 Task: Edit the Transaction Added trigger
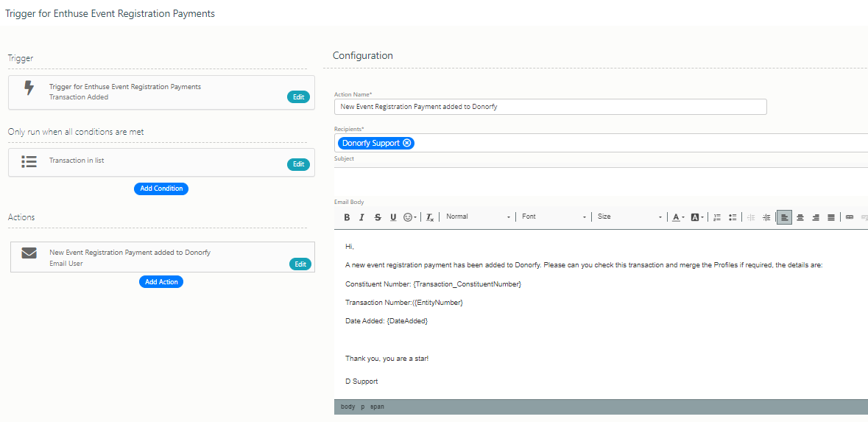pos(298,97)
